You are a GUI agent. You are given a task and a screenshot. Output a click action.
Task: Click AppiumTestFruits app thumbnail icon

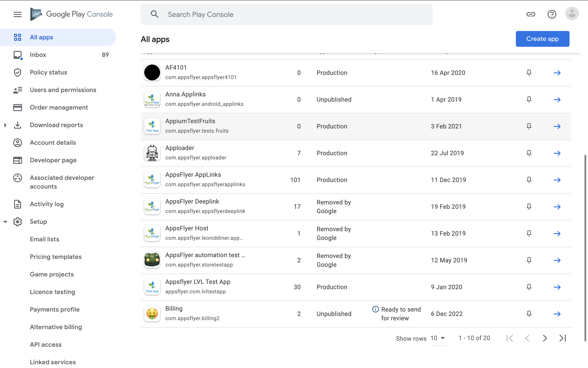pos(152,126)
